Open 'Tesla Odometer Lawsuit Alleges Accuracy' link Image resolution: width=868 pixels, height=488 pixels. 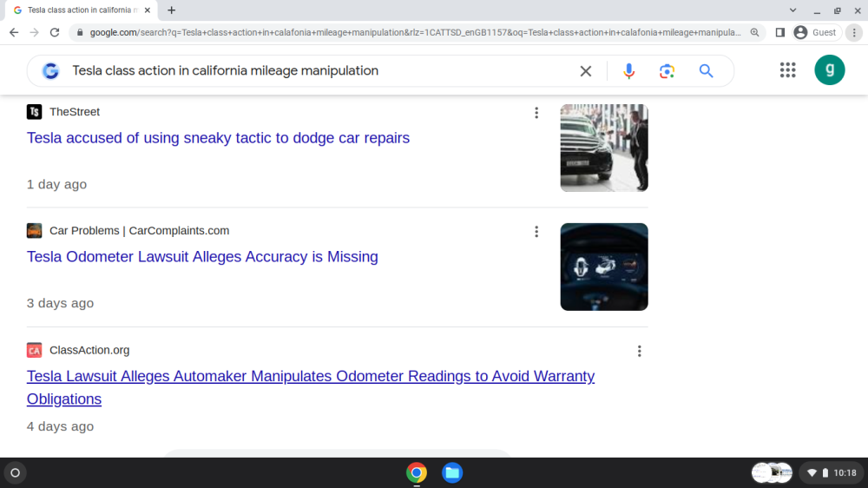pos(202,256)
